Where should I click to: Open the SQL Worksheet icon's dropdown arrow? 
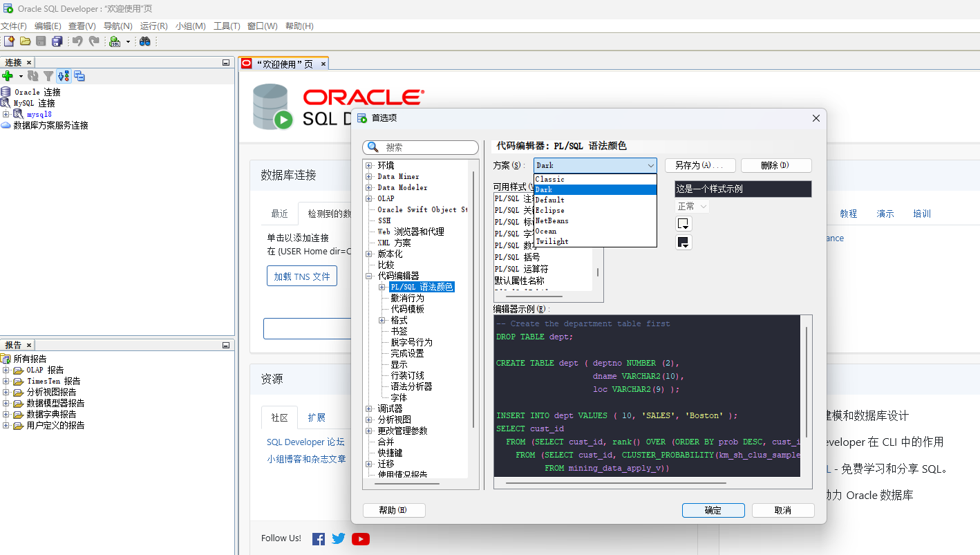128,41
